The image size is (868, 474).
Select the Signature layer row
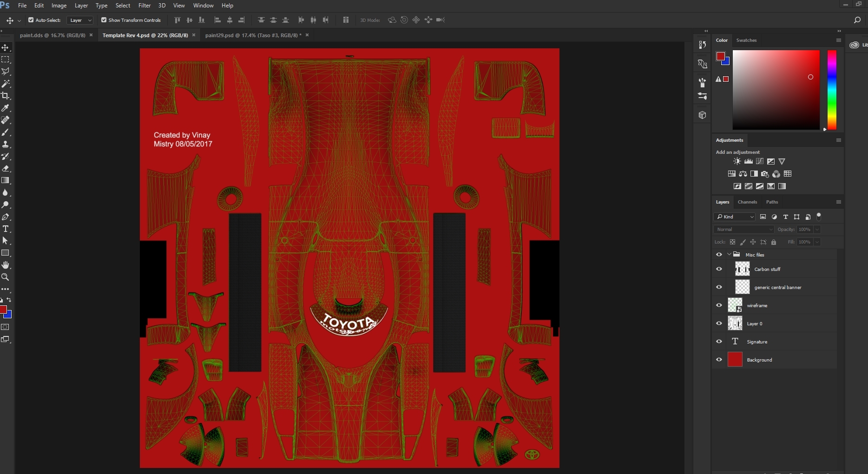pyautogui.click(x=774, y=342)
